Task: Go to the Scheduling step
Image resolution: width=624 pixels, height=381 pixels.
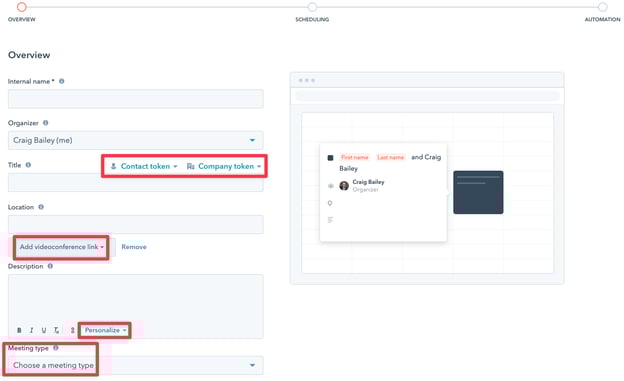Action: pos(312,7)
